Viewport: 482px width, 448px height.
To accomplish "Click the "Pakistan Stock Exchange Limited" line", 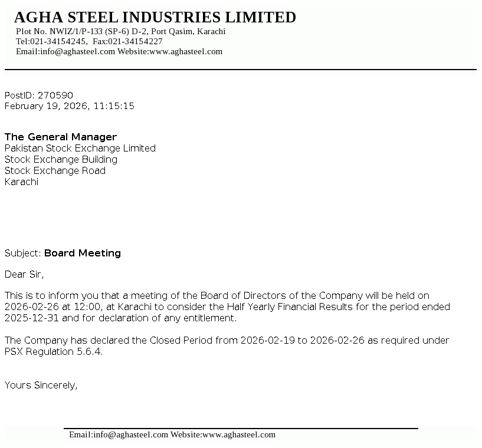I will click(x=80, y=148).
